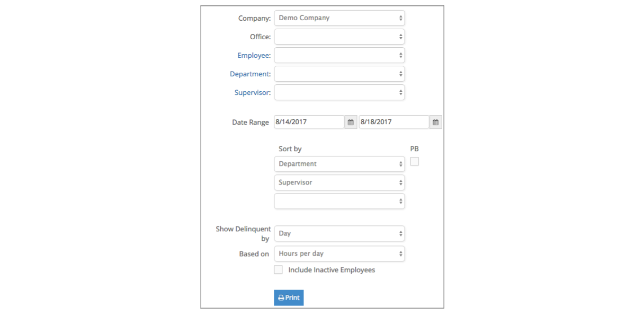Click the start date field 8/14/2017
644x314 pixels.
[309, 122]
